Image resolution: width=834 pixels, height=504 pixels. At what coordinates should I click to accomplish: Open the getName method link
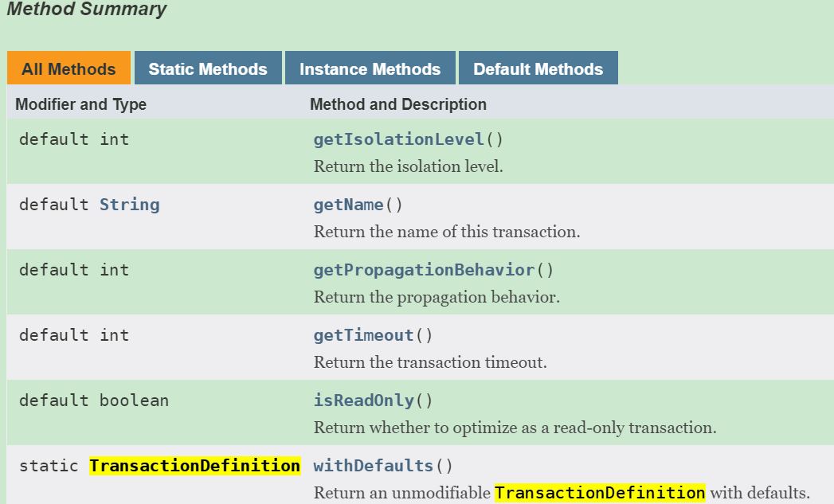tap(348, 205)
